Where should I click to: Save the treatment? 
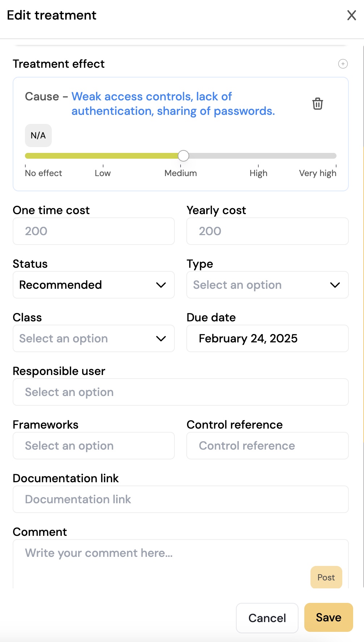click(329, 617)
